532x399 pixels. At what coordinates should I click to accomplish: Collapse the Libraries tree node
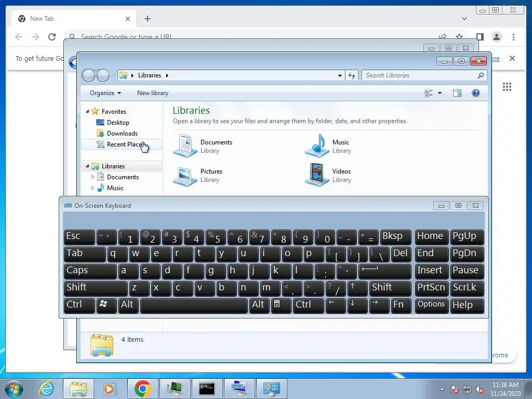[87, 166]
